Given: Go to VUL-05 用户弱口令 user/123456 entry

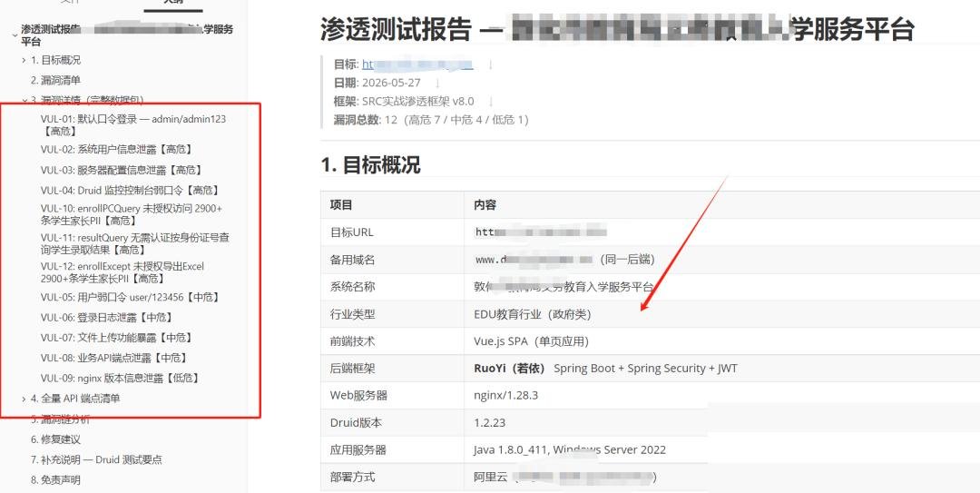Looking at the screenshot, I should coord(130,297).
